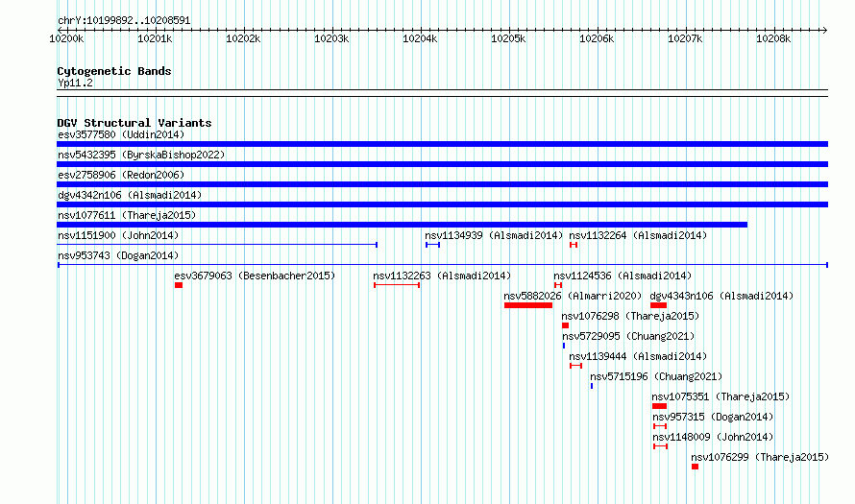Select the small blue nsv1134939 glyph
Screen dimensions: 855x504
click(x=433, y=245)
